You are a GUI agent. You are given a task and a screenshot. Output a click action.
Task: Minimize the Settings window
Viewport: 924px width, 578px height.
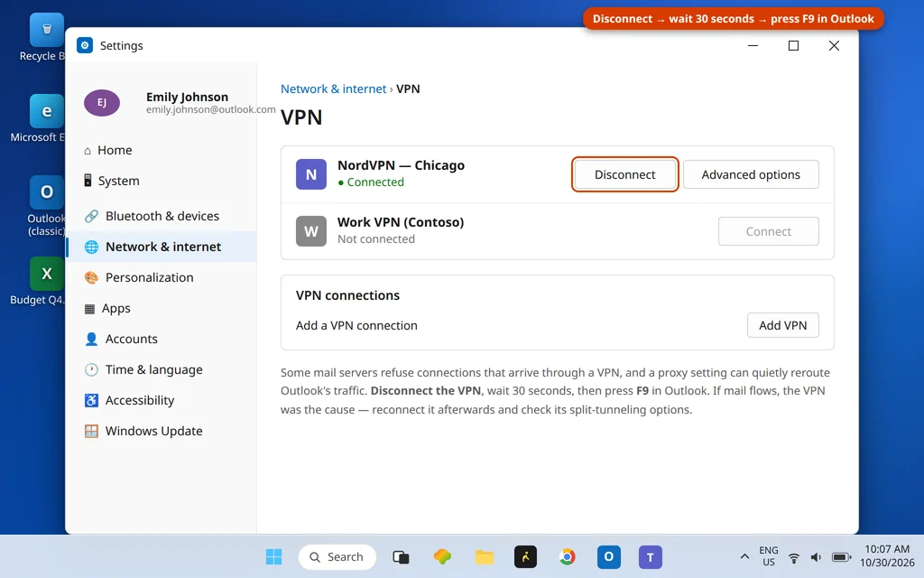[753, 45]
